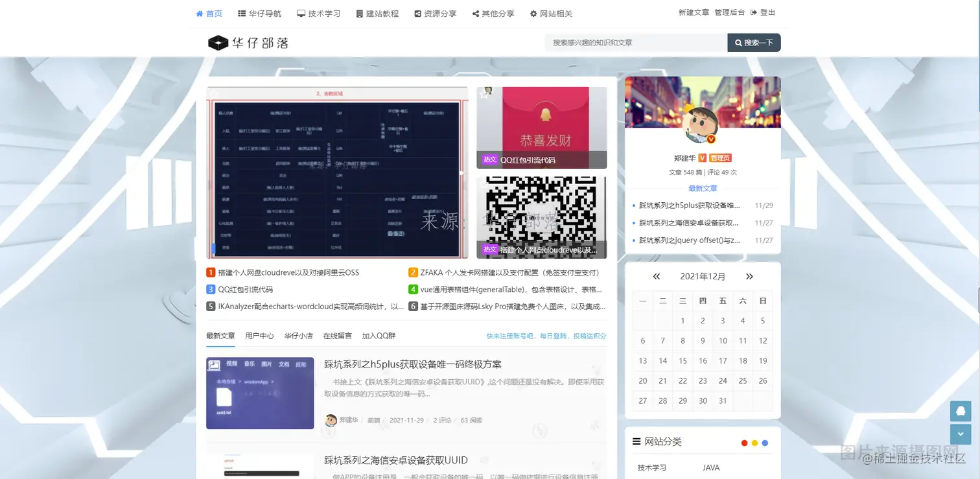Open the JAVA sidebar category

tap(711, 468)
